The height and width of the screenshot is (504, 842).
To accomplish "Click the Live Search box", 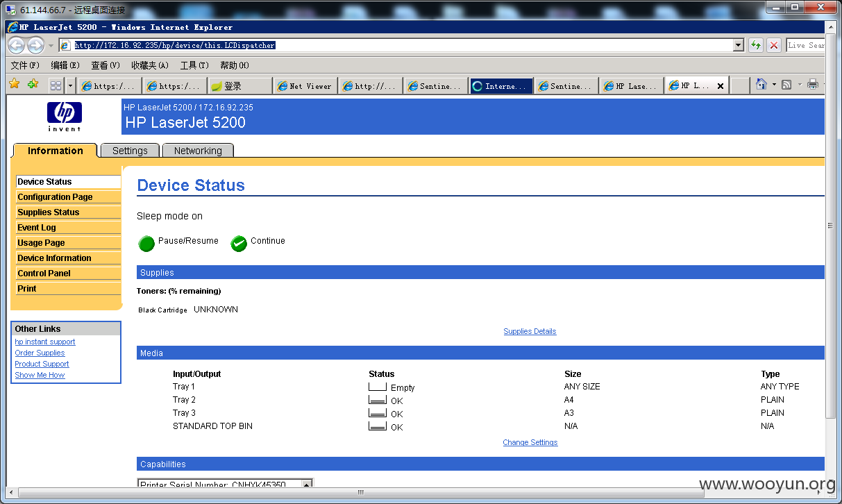I will 806,45.
